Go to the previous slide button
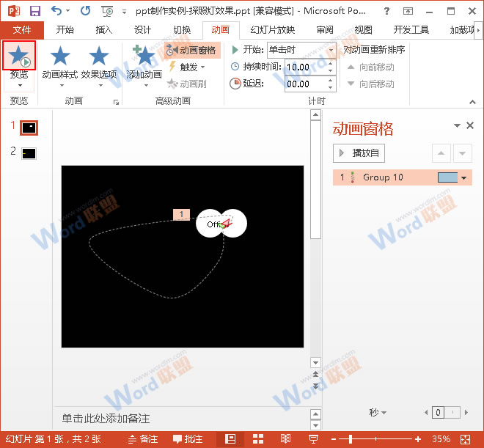Viewport: 484px width, 448px height. click(315, 374)
